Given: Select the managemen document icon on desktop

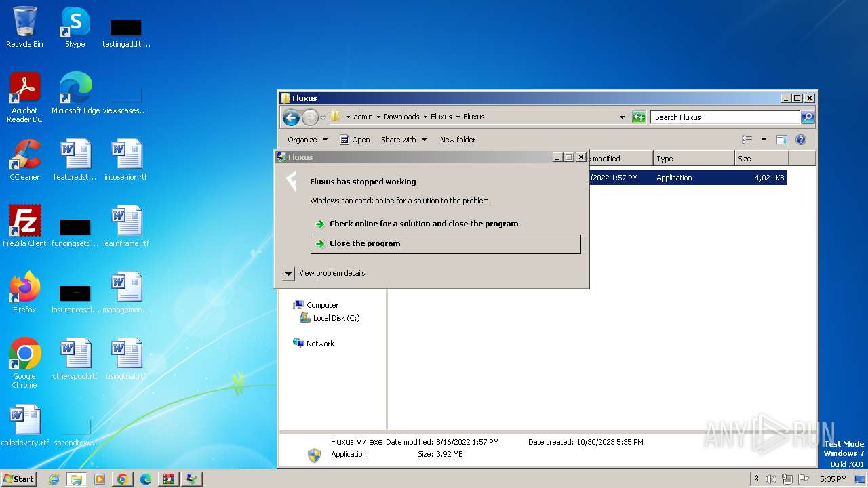Looking at the screenshot, I should pyautogui.click(x=126, y=287).
